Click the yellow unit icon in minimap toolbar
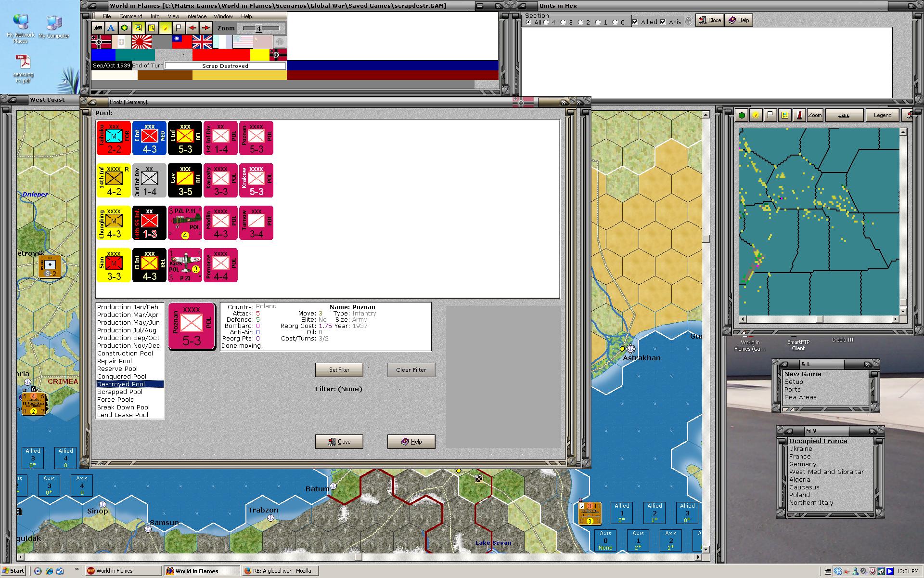This screenshot has width=924, height=578. (x=784, y=115)
